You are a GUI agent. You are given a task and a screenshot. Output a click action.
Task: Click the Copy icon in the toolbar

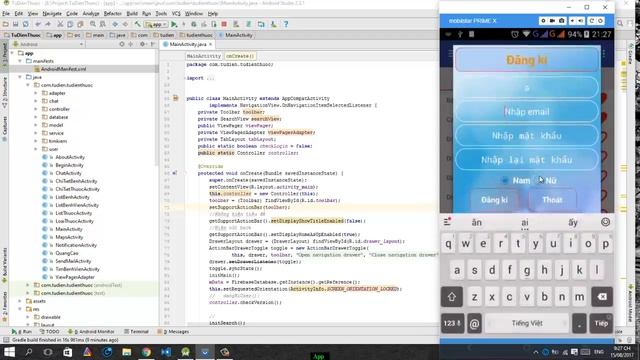70,24
